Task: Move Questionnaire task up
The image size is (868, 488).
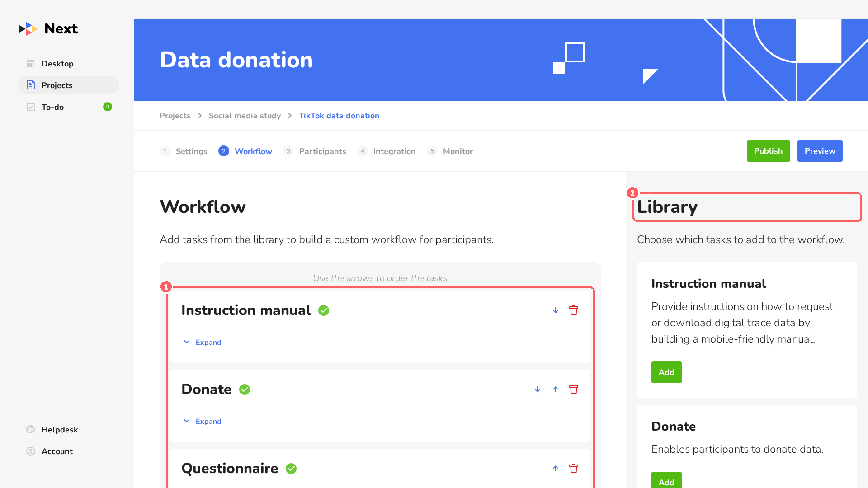Action: point(556,469)
